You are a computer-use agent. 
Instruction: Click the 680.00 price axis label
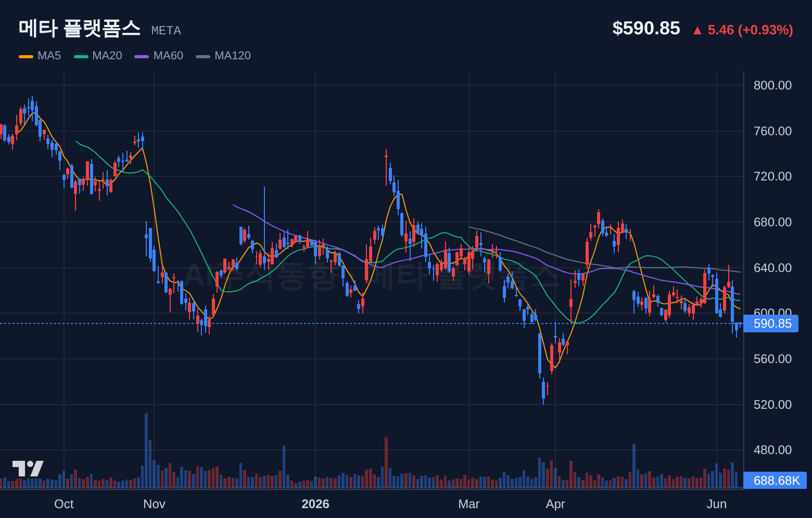click(772, 222)
